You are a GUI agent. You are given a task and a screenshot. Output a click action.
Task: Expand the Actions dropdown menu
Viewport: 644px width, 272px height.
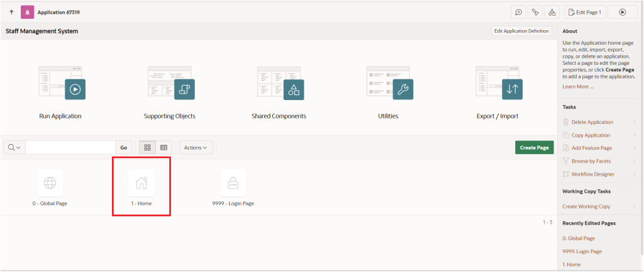(196, 147)
